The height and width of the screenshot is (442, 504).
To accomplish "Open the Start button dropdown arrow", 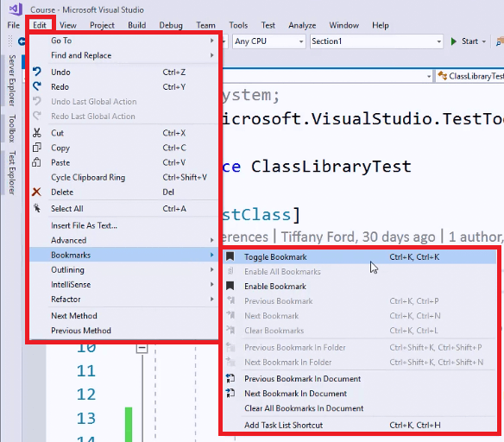I will click(x=484, y=41).
